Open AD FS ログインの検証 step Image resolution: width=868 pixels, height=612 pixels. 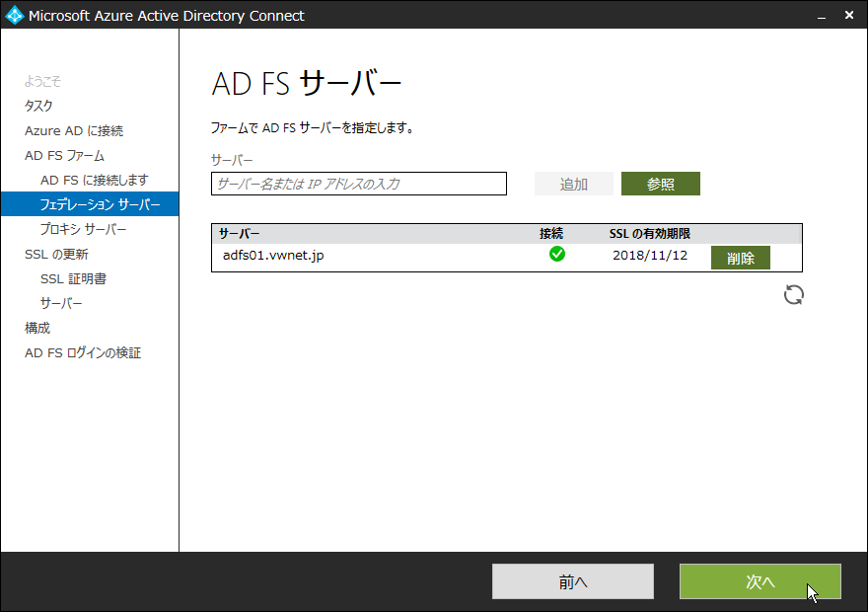83,352
